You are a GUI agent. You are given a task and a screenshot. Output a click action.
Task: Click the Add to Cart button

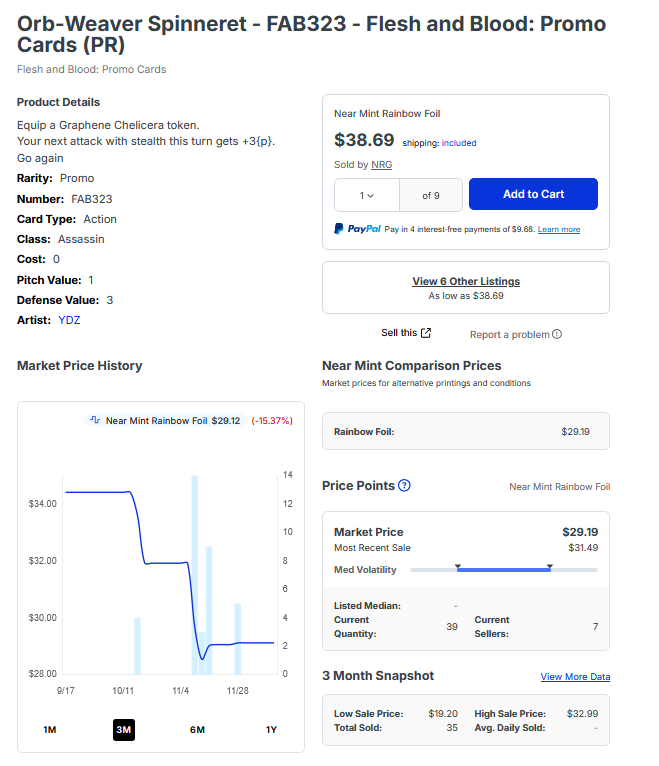(x=533, y=194)
